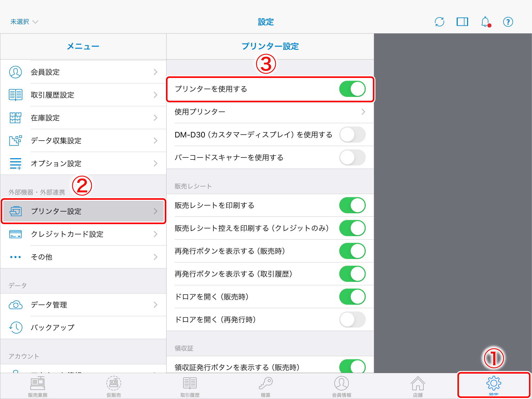Click the 会員設定 person icon
Viewport: 532px width, 399px height.
click(x=16, y=72)
